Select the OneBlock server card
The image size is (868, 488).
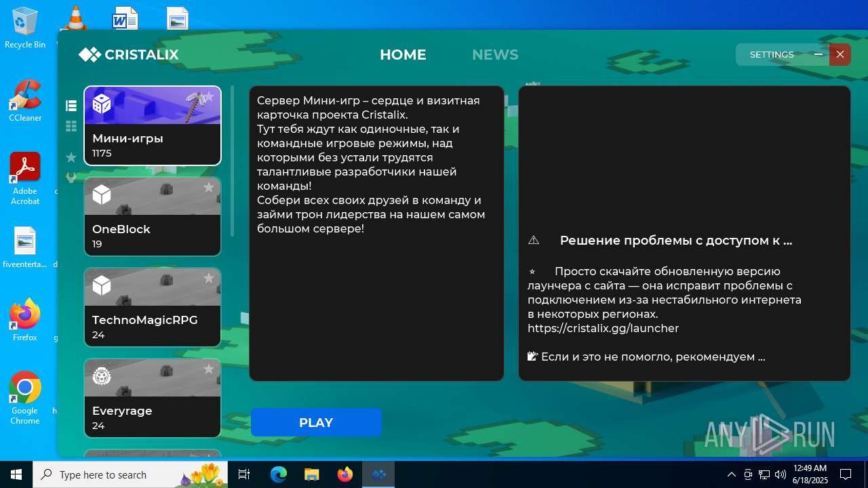(x=153, y=217)
